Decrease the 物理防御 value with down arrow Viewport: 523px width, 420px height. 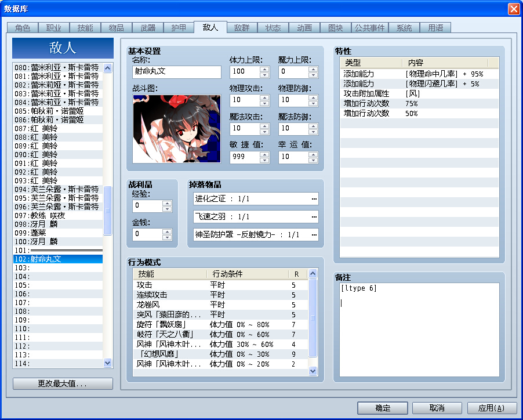[x=313, y=103]
